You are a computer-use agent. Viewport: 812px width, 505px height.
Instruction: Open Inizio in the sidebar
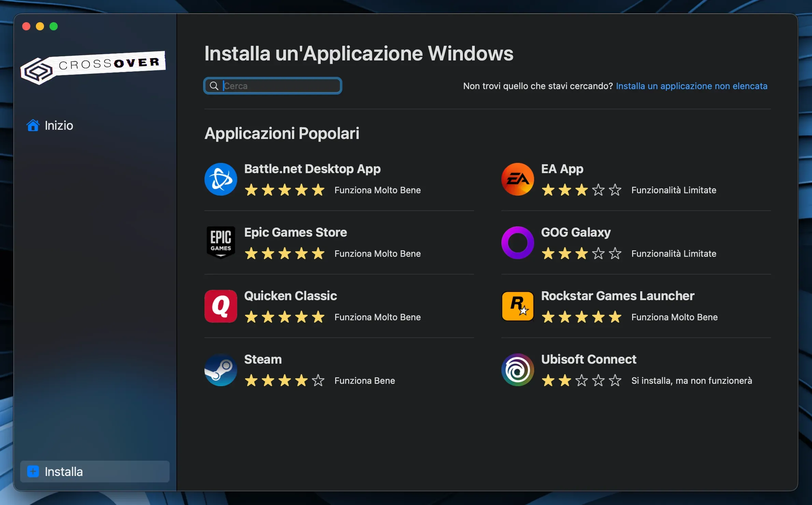point(95,125)
